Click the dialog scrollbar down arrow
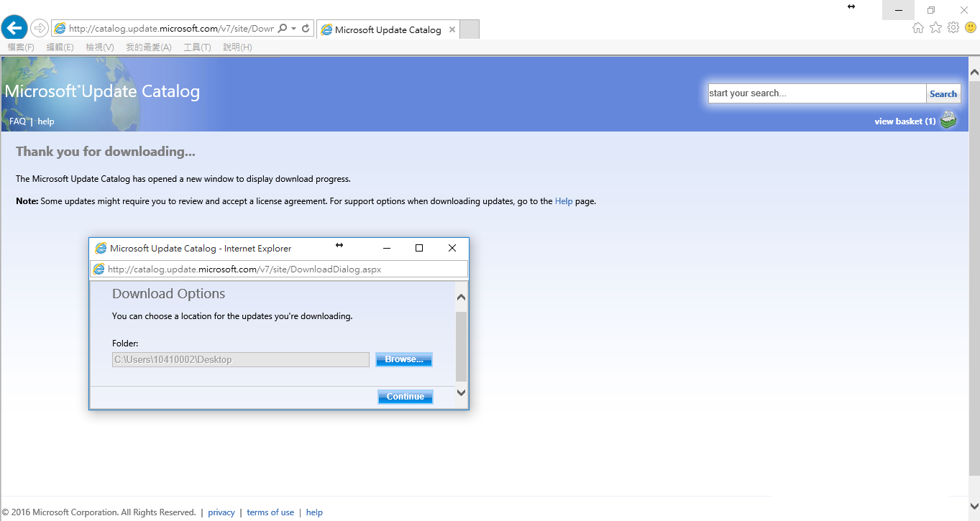 462,393
